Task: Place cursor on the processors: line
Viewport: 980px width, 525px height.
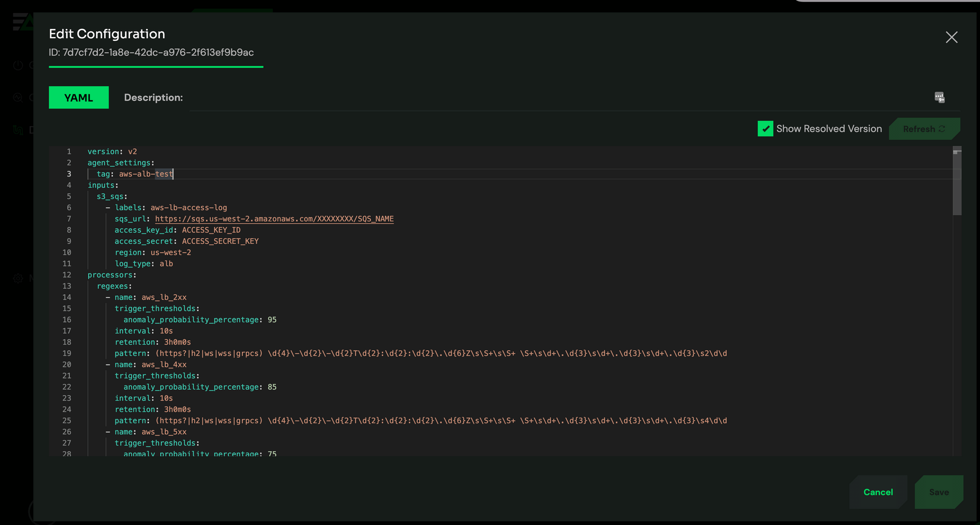Action: click(x=112, y=275)
